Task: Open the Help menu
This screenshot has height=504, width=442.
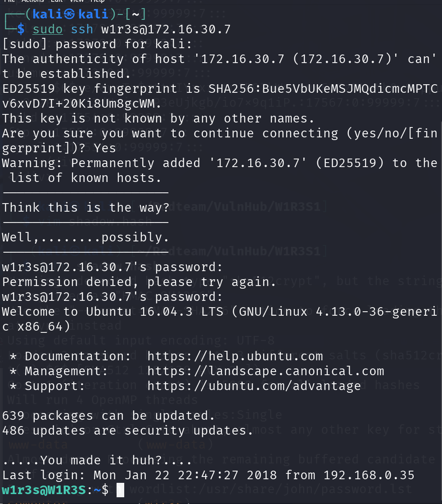Action: [x=97, y=1]
